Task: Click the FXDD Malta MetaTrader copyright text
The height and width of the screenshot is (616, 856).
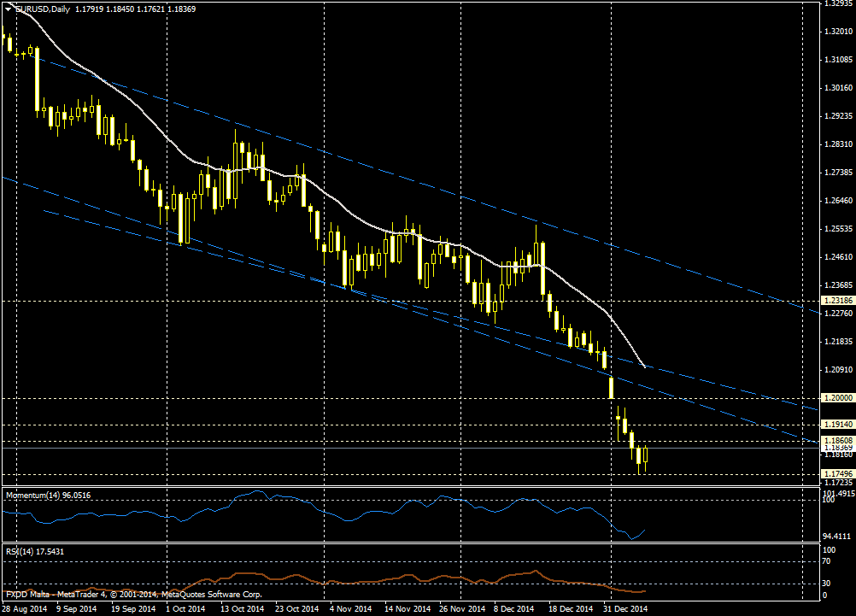Action: click(x=133, y=594)
